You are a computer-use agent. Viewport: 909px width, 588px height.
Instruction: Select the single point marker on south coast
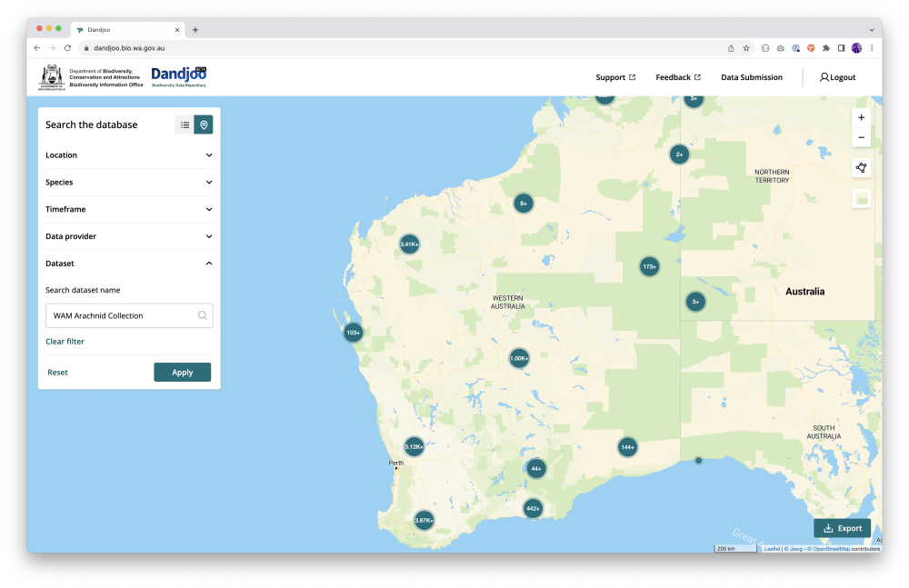[x=698, y=461]
